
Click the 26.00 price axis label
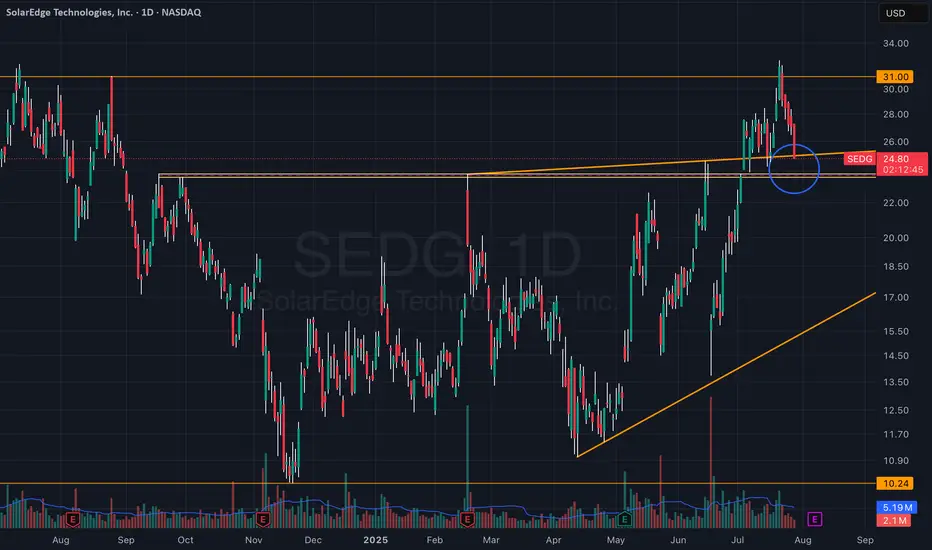pyautogui.click(x=896, y=142)
